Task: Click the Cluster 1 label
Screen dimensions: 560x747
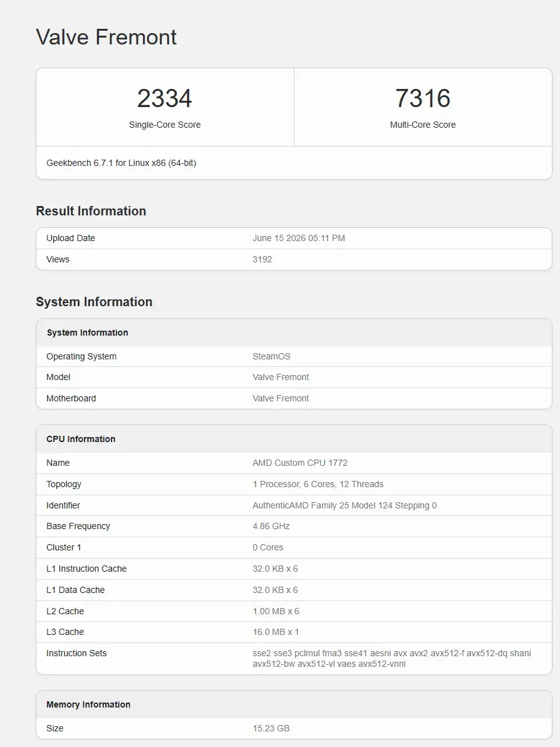Action: coord(63,548)
